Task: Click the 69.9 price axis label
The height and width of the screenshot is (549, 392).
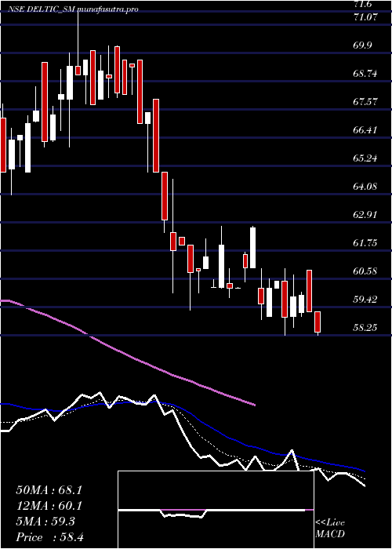Action: point(363,45)
